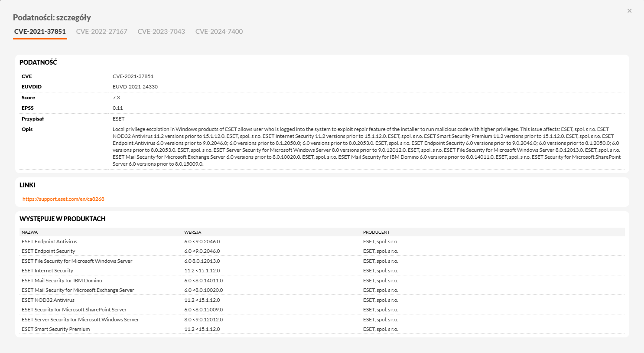Switch to the CVE-2021-37851 tab
The height and width of the screenshot is (353, 644).
coord(40,32)
